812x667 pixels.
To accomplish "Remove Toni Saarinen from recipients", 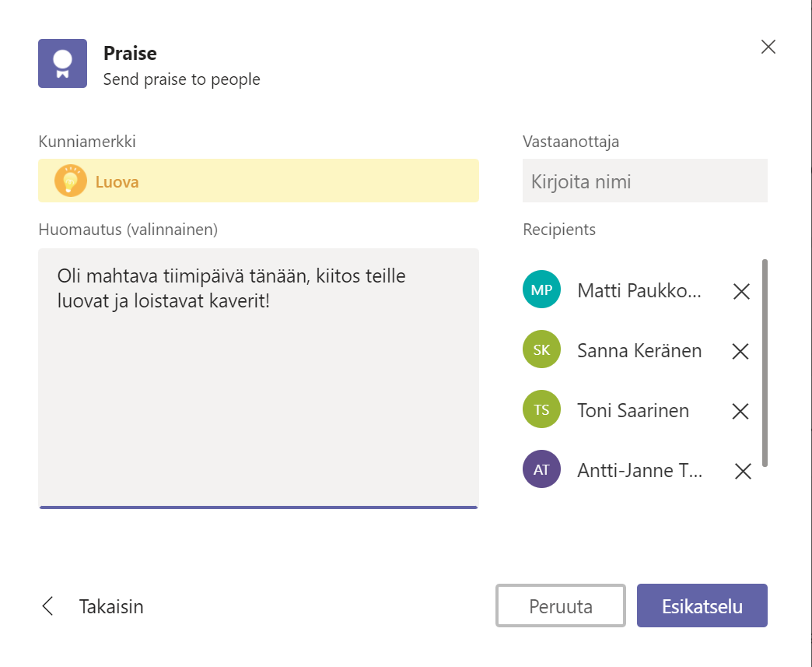I will click(740, 411).
